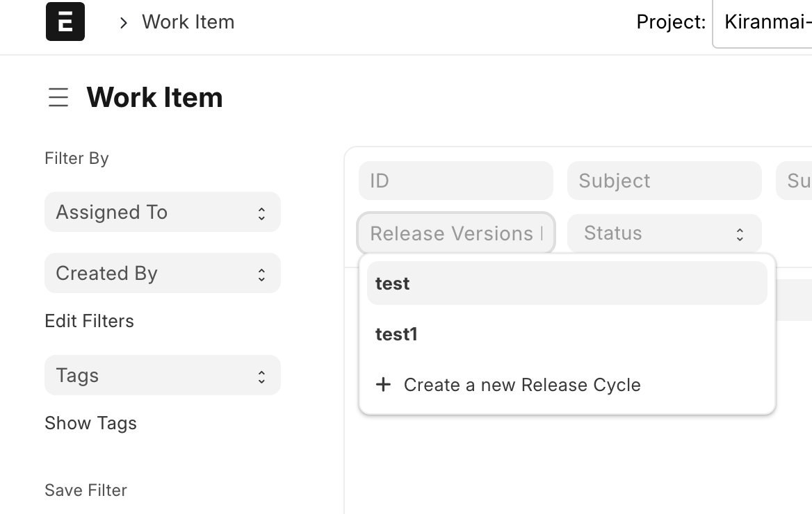Open the Assigned To filter dropdown
The image size is (812, 514).
tap(163, 213)
